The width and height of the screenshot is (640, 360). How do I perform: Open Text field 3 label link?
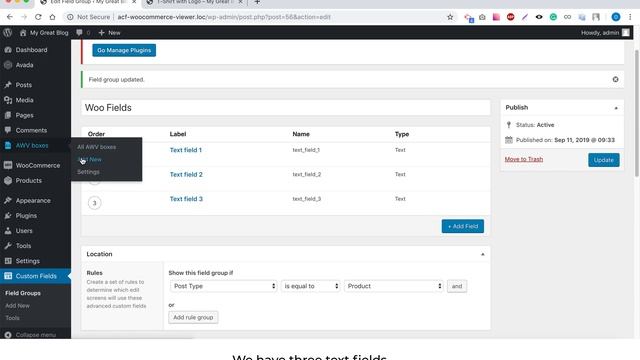tap(186, 199)
